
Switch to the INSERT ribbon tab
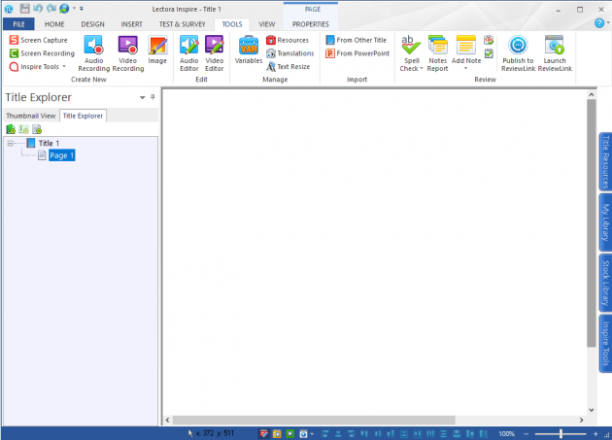[x=132, y=24]
